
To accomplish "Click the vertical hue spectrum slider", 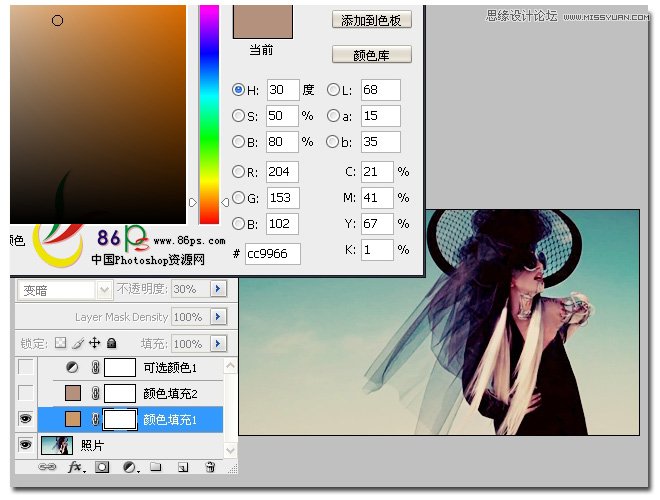I will click(x=209, y=114).
